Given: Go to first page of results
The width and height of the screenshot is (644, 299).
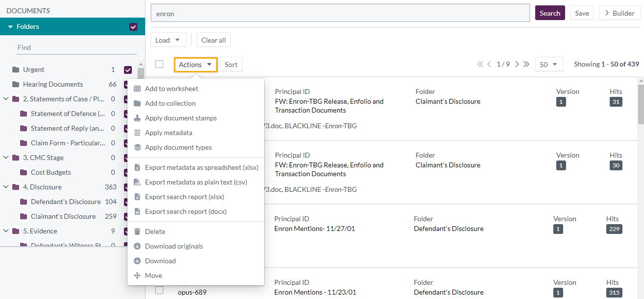Looking at the screenshot, I should pyautogui.click(x=480, y=64).
